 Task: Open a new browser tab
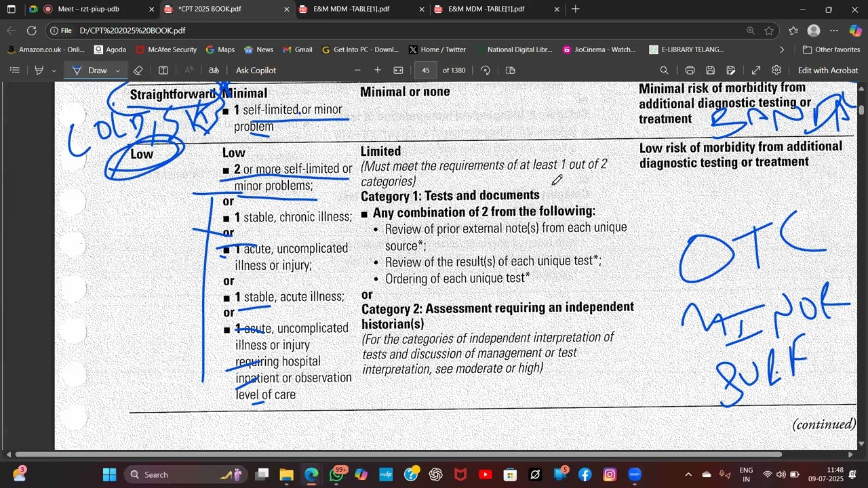pos(575,9)
